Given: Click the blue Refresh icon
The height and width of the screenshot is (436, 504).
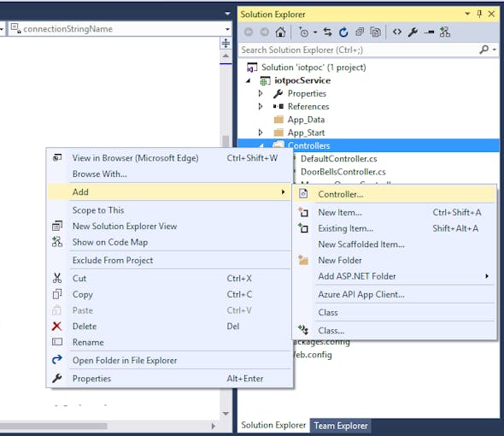Looking at the screenshot, I should (x=343, y=32).
